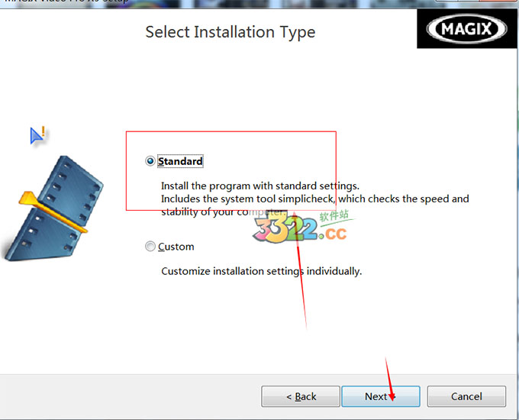The image size is (519, 420).
Task: Select the Standard installation radio button
Action: 150,161
